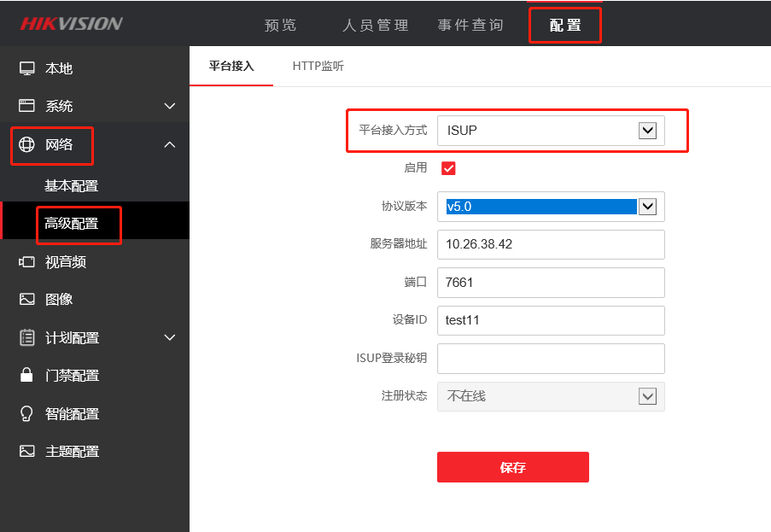Open the 协议版本 dropdown showing v5.0
This screenshot has height=532, width=771.
[646, 206]
